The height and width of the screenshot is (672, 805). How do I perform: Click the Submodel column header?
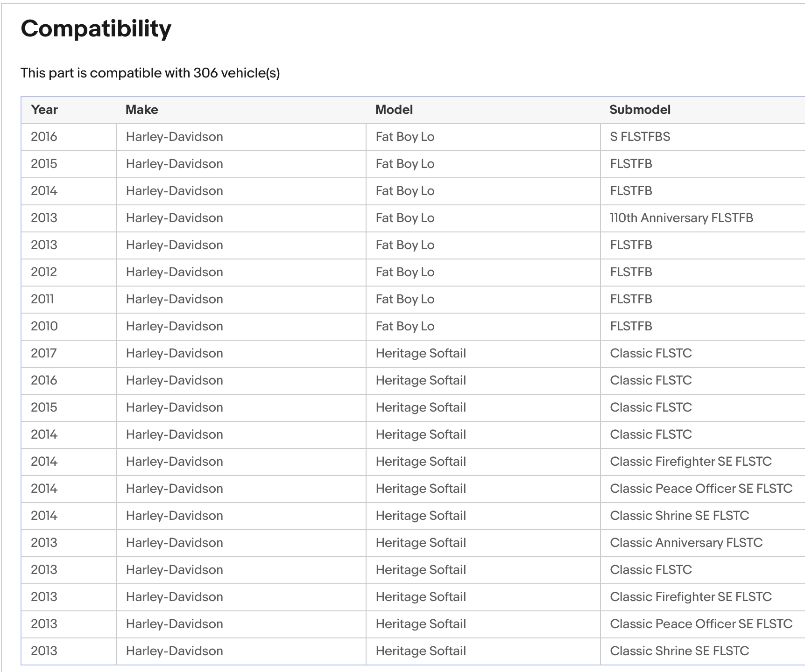pos(640,110)
